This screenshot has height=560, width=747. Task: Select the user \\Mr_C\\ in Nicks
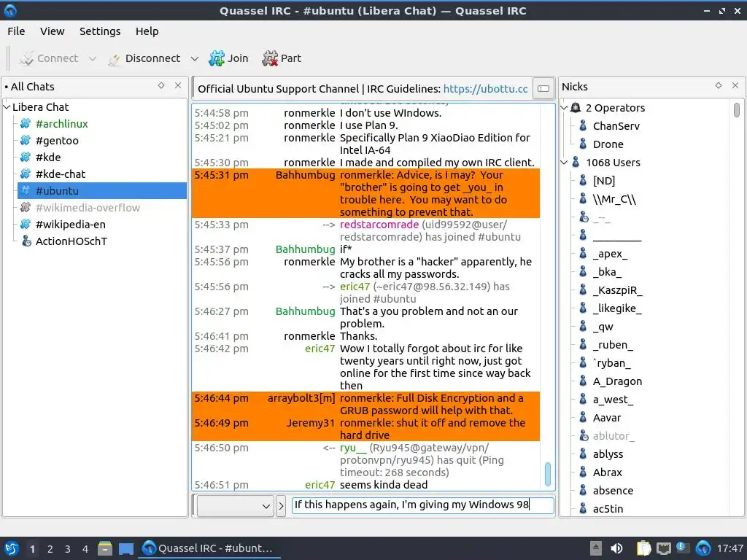[614, 199]
